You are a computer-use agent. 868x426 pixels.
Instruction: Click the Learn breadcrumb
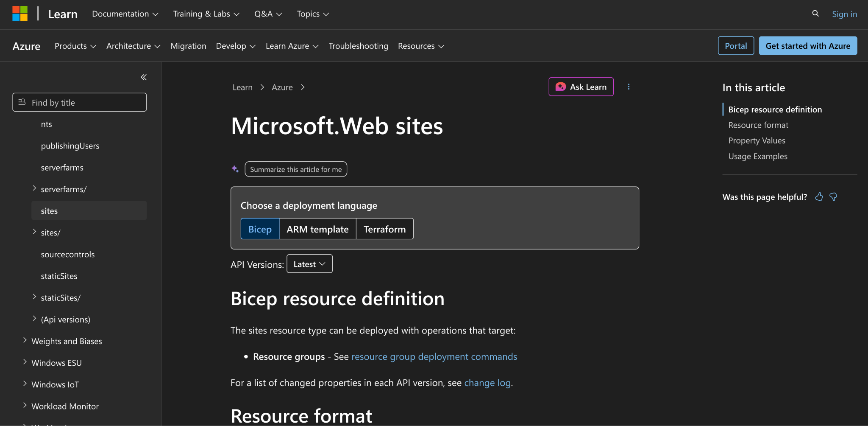click(242, 87)
